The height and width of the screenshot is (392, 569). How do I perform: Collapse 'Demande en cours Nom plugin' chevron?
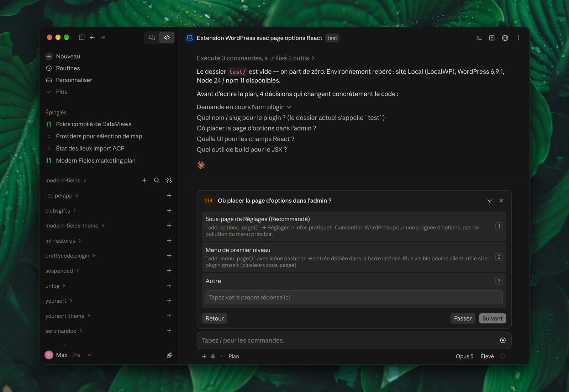pyautogui.click(x=289, y=107)
